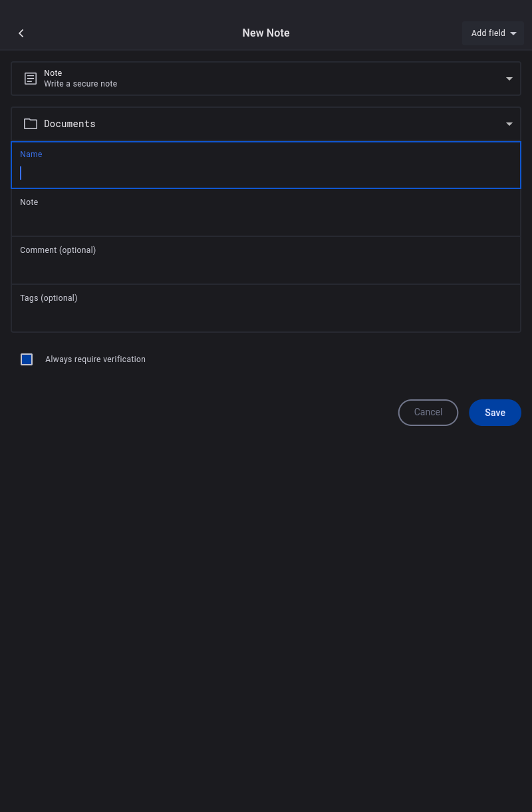Click the Comment (optional) field

266,268
